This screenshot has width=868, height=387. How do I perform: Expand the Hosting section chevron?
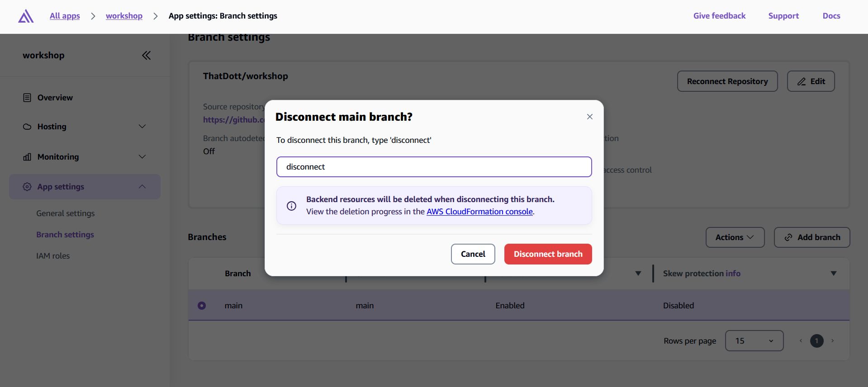coord(142,127)
